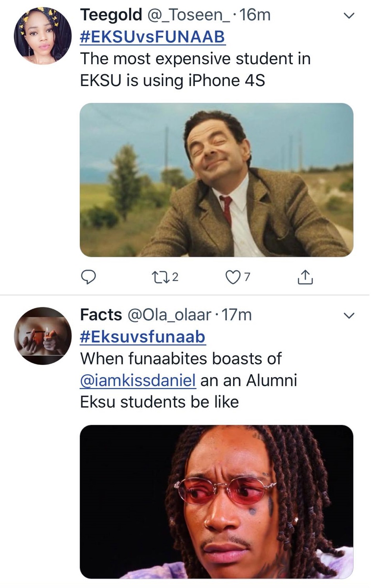Image resolution: width=371 pixels, height=588 pixels.
Task: Open tweet text about iPhone 4S
Action: (195, 70)
